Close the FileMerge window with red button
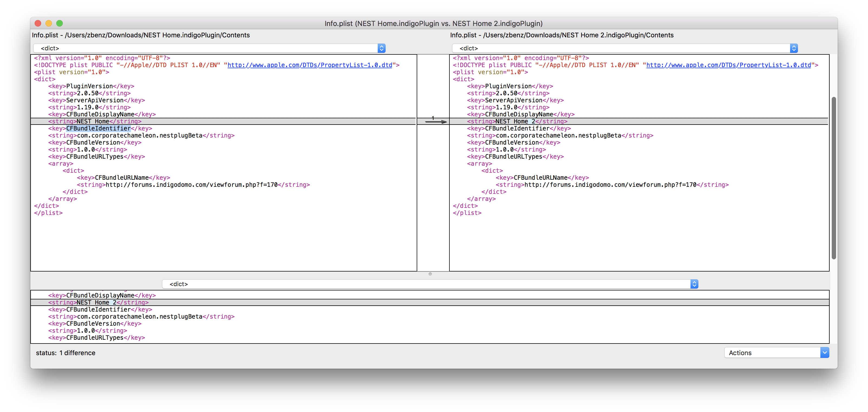The width and height of the screenshot is (868, 412). coord(38,23)
